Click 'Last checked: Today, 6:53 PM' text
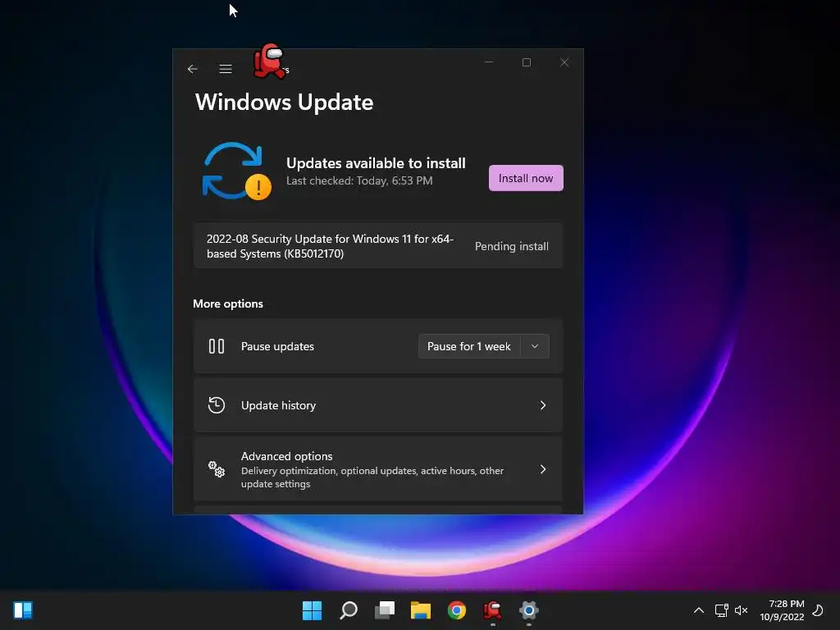 (359, 180)
